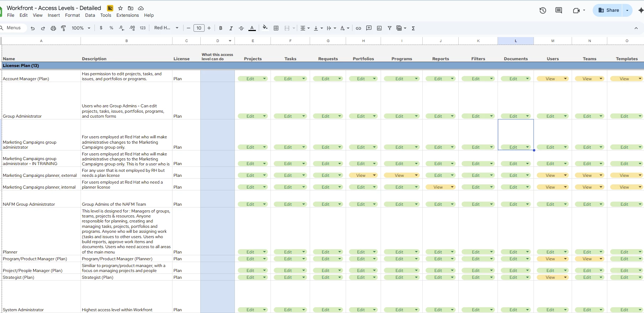Insert a link
Screen dimensions: 644x313
point(359,28)
